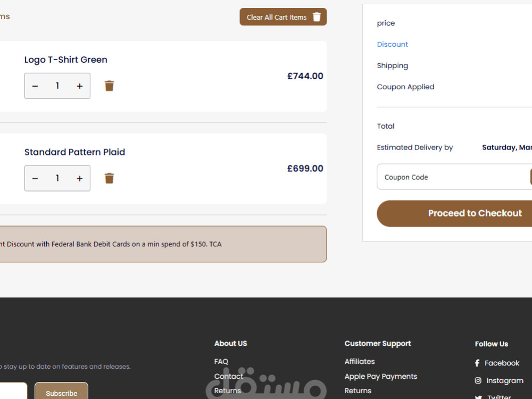Visit the Affiliates support link
This screenshot has height=399, width=532.
click(x=360, y=362)
